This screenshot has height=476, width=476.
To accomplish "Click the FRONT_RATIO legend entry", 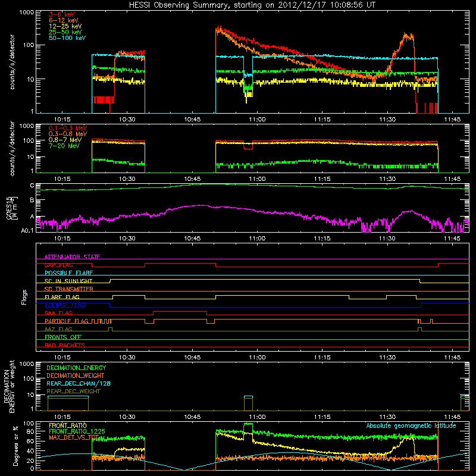I will (68, 425).
